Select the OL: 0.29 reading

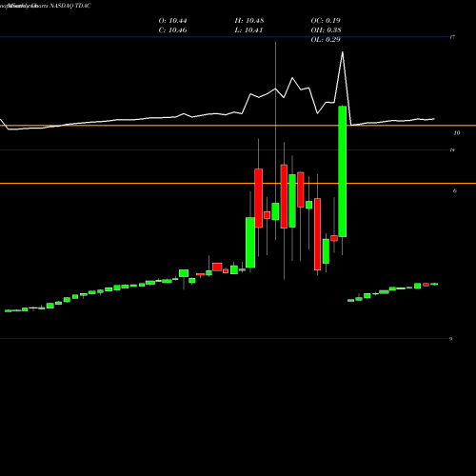[x=326, y=40]
